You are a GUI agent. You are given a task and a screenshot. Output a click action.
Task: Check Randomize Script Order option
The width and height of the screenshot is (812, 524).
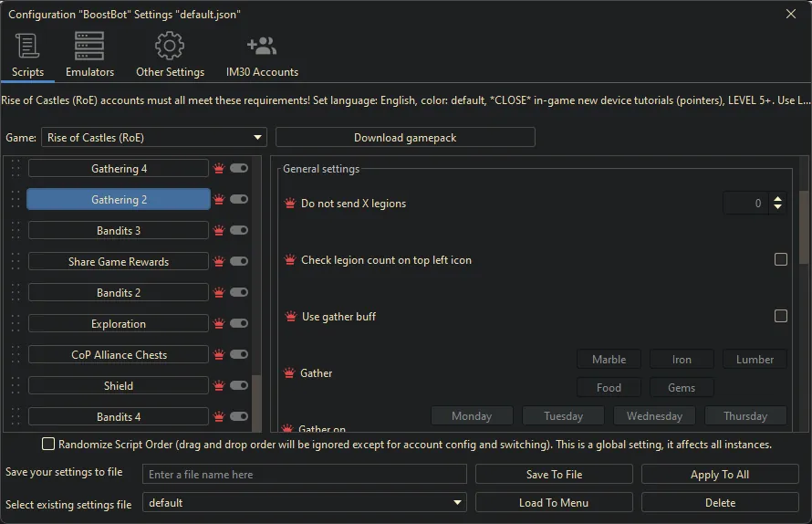pyautogui.click(x=48, y=444)
